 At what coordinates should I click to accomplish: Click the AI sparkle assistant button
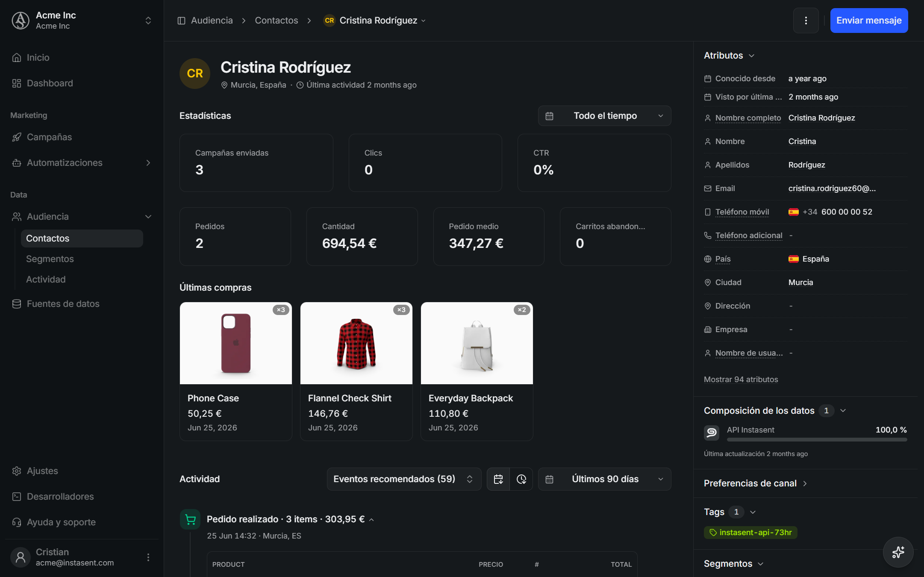[898, 552]
